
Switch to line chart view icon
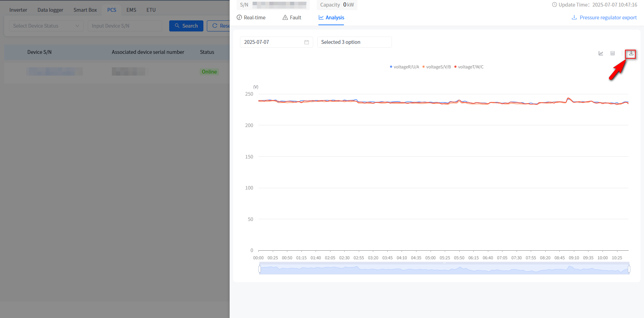pos(601,54)
